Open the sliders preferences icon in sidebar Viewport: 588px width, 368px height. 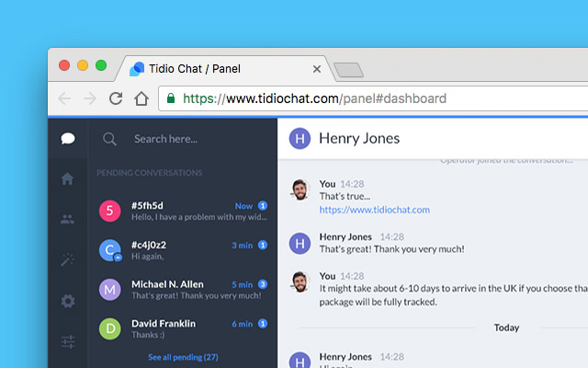click(68, 341)
